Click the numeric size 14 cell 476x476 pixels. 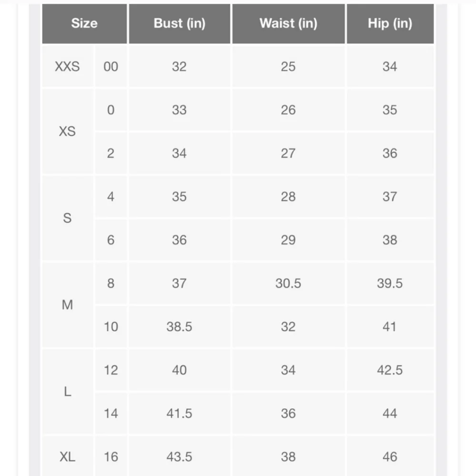point(110,414)
